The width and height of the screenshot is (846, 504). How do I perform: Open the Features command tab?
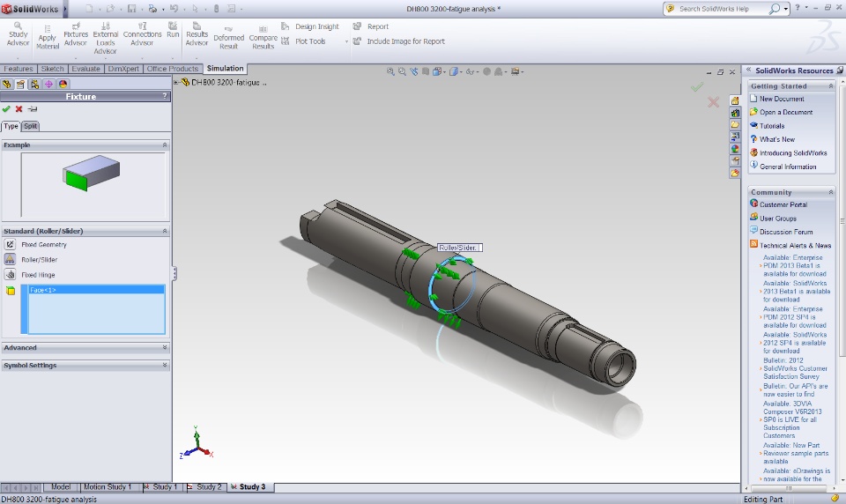(x=18, y=69)
